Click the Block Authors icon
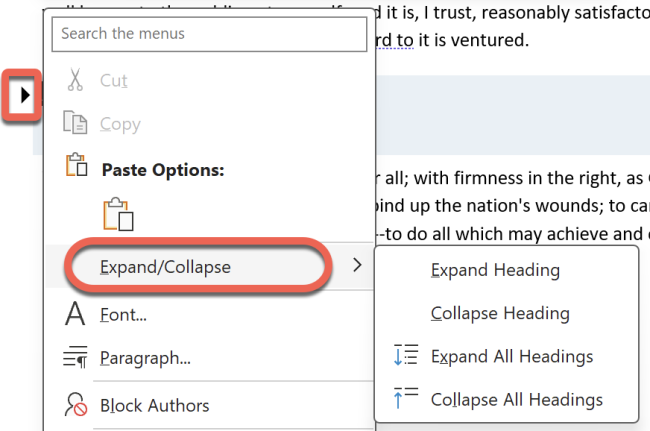This screenshot has width=650, height=431. 75,405
